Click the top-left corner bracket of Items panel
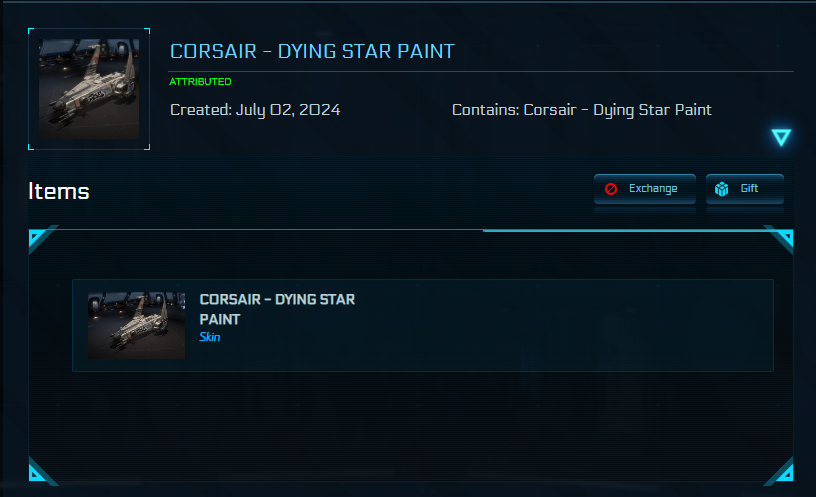This screenshot has height=497, width=816. tap(37, 237)
